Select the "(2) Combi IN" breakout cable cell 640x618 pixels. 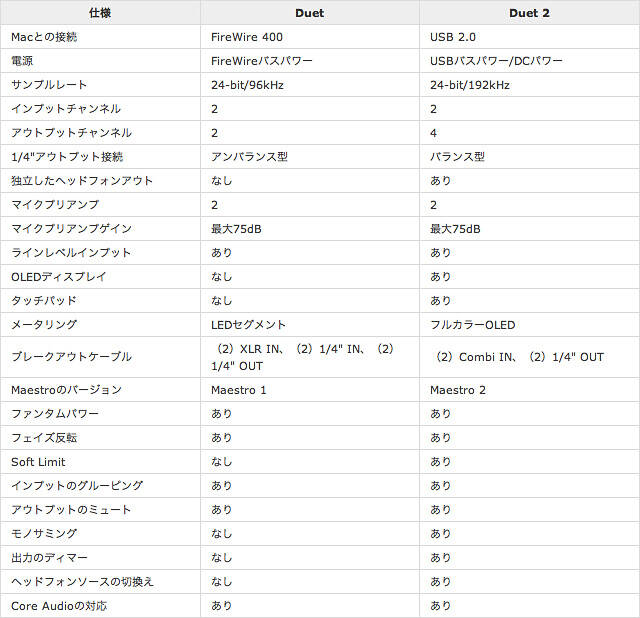520,357
